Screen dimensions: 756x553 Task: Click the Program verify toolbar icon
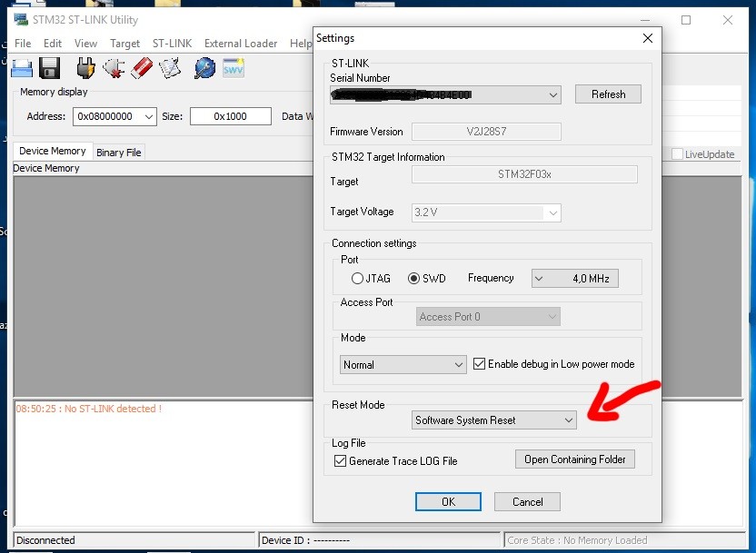170,68
